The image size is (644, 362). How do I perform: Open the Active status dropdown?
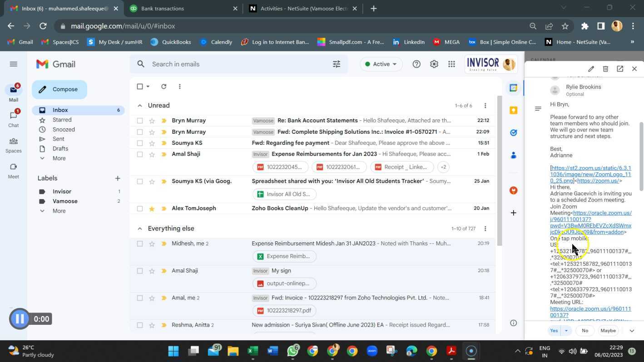(381, 64)
